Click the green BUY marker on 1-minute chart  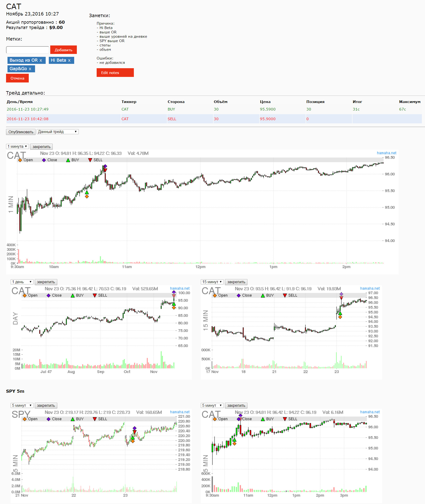tap(87, 193)
